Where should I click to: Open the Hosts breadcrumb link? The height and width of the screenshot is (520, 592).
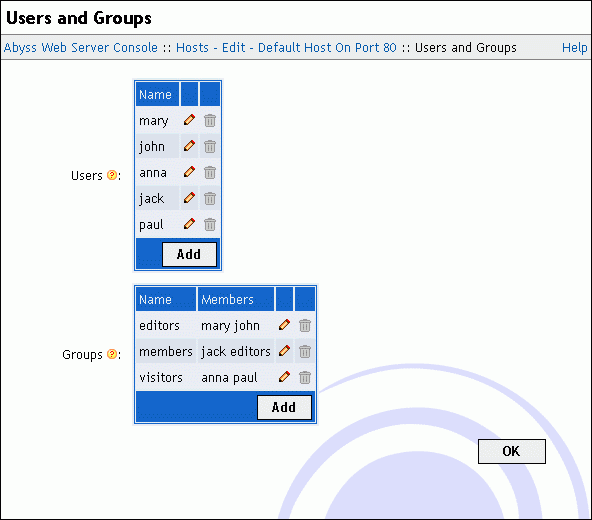[192, 48]
